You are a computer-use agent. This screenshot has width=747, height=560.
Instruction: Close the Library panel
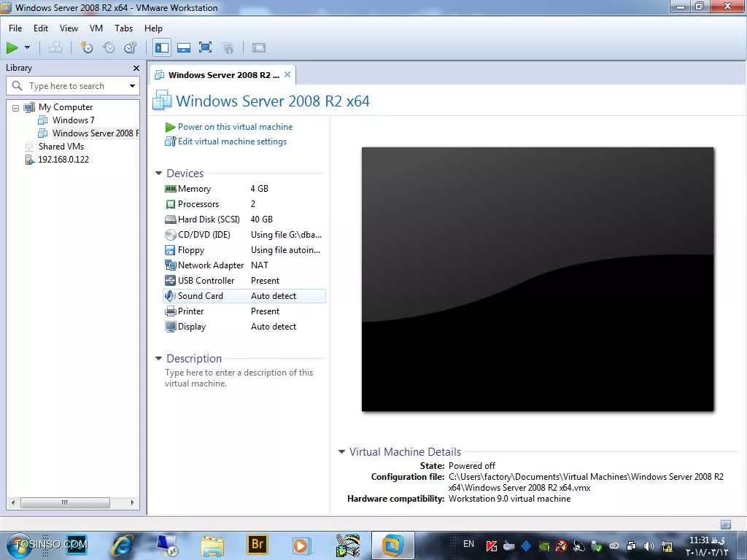[136, 68]
